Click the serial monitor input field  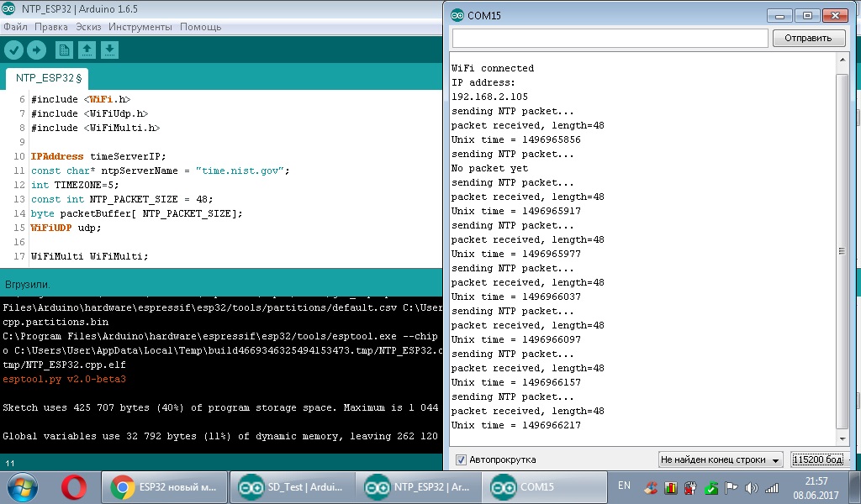tap(608, 37)
